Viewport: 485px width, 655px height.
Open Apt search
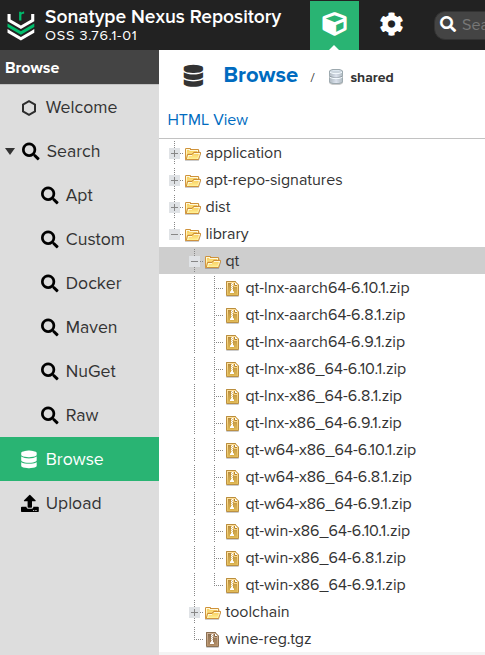tap(79, 195)
